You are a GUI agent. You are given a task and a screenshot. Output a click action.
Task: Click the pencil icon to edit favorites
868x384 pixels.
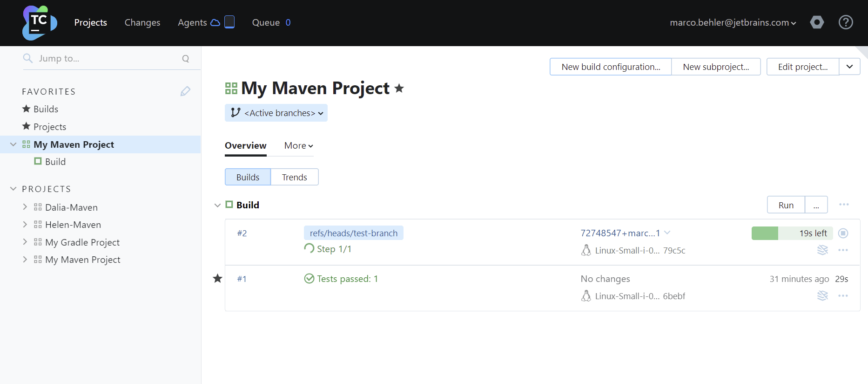[185, 91]
